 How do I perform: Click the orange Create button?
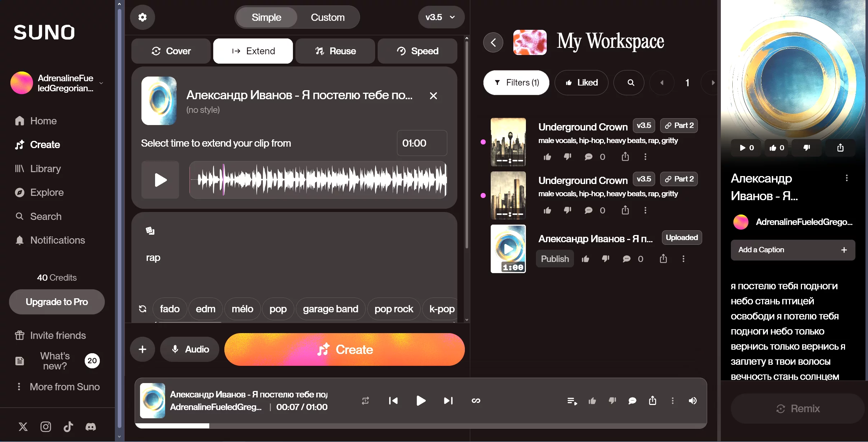tap(345, 349)
